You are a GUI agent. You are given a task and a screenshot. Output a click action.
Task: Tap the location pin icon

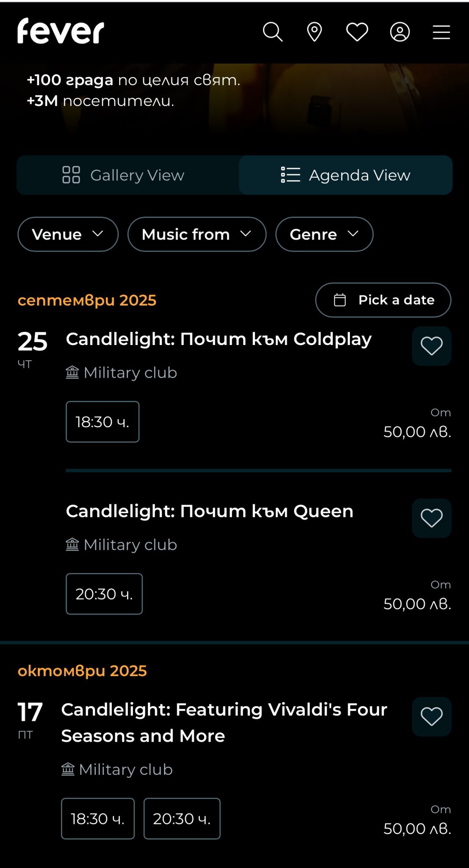pyautogui.click(x=314, y=32)
